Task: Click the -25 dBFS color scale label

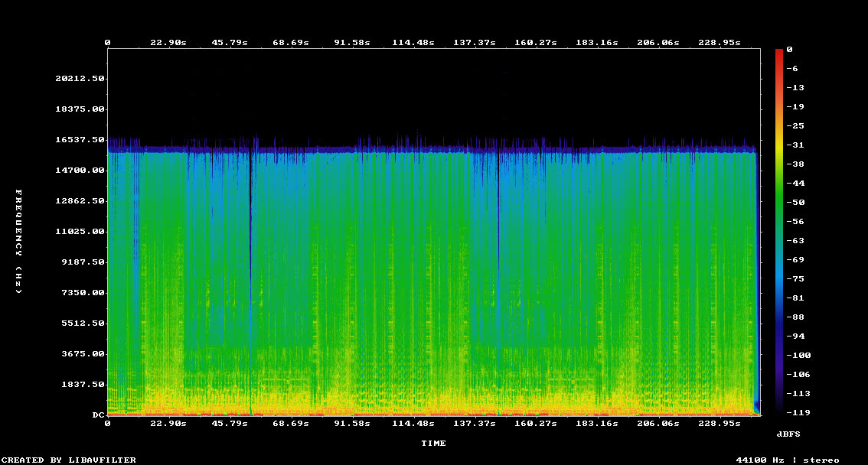Action: [795, 125]
